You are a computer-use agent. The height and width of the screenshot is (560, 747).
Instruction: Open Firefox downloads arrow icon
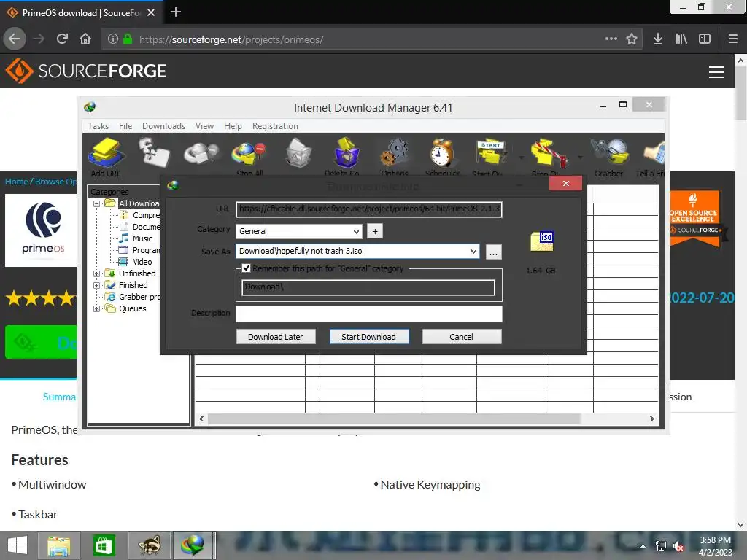(x=658, y=39)
